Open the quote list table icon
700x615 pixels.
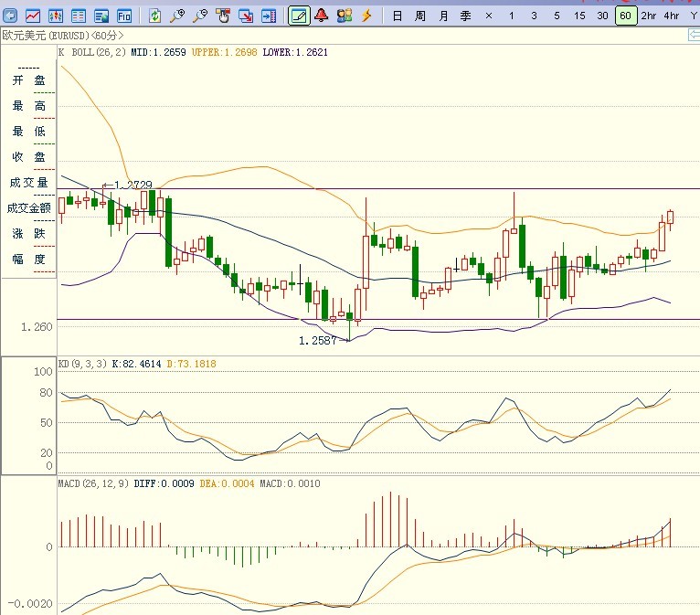tap(79, 16)
